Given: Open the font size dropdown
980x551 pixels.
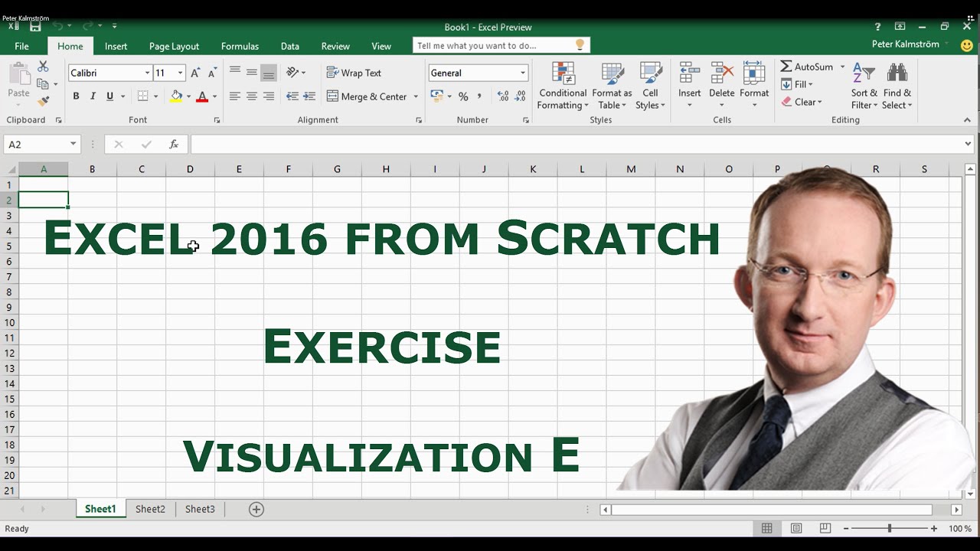Looking at the screenshot, I should click(181, 73).
